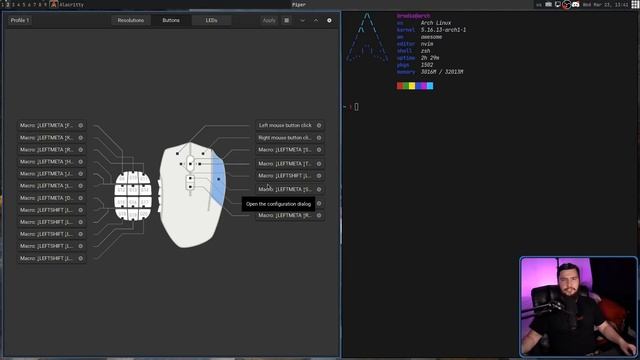
Task: Click the side button grid on mouse diagram
Action: [x=133, y=196]
